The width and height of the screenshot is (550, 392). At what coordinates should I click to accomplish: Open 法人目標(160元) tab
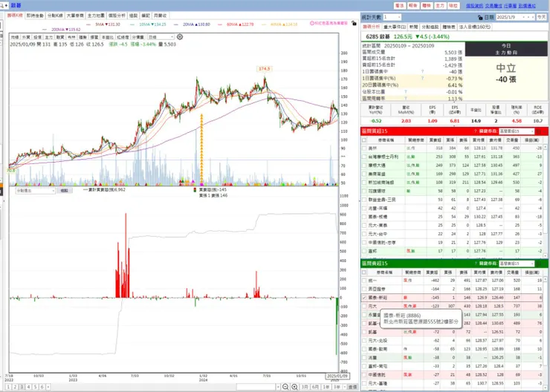[475, 27]
